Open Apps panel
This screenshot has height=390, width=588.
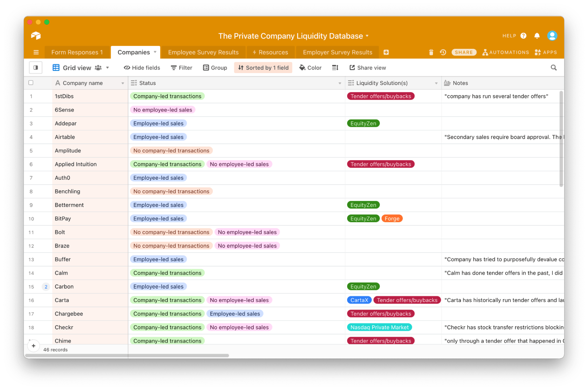point(546,52)
